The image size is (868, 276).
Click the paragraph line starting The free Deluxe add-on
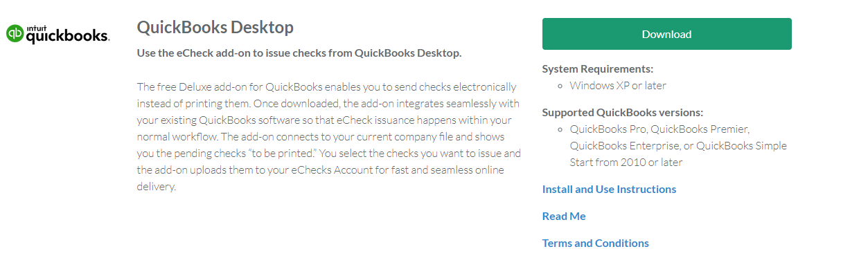point(327,86)
